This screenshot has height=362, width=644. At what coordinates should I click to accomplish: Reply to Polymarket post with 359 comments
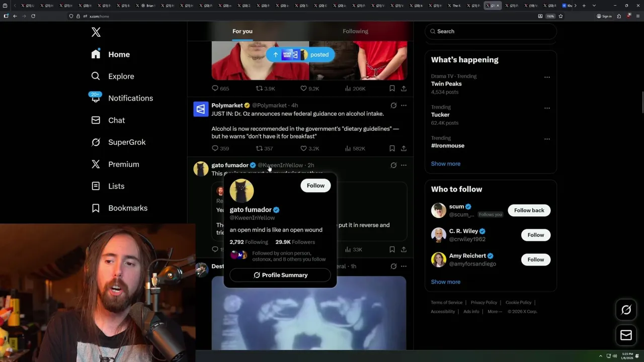coord(220,148)
